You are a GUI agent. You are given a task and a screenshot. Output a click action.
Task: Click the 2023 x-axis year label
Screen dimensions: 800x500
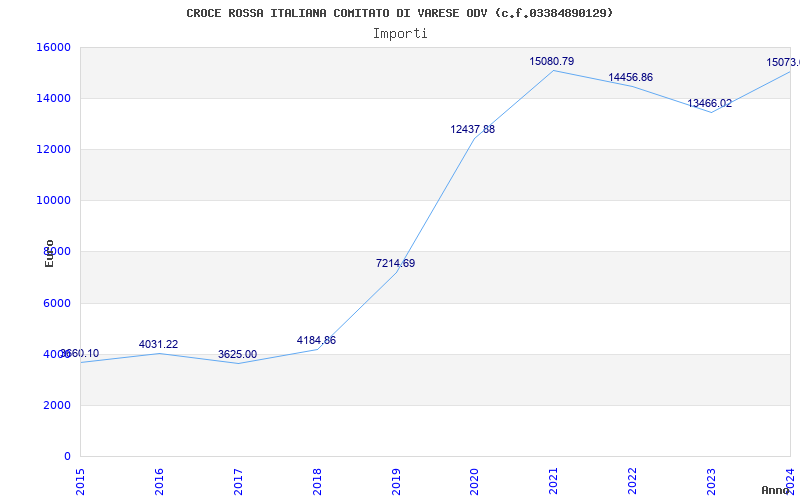point(711,482)
